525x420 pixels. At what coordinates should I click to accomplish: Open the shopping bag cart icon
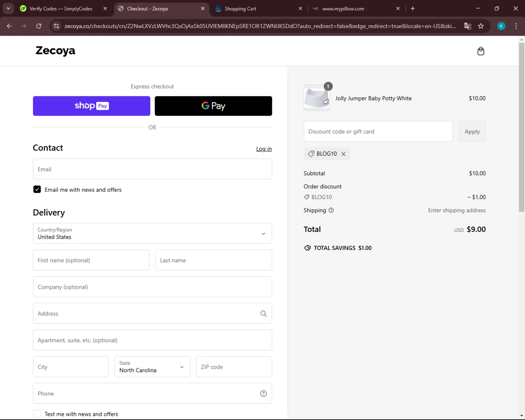[x=481, y=51]
